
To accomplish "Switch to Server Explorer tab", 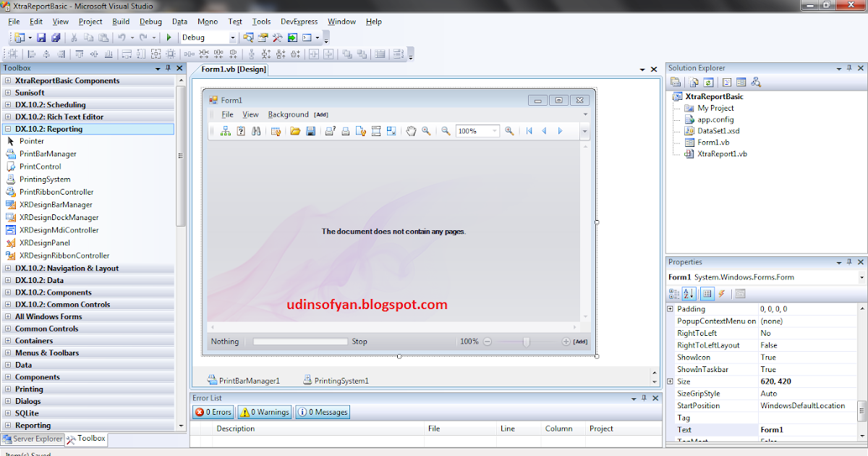I will 33,439.
